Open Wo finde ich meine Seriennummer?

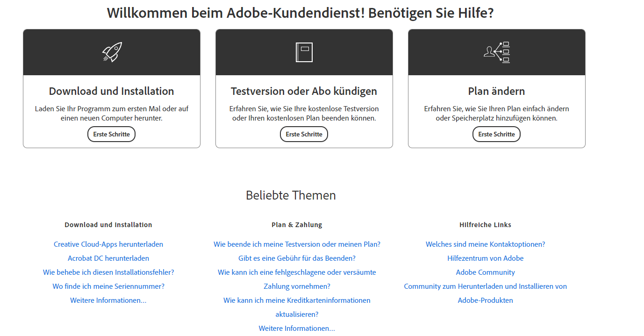point(108,286)
